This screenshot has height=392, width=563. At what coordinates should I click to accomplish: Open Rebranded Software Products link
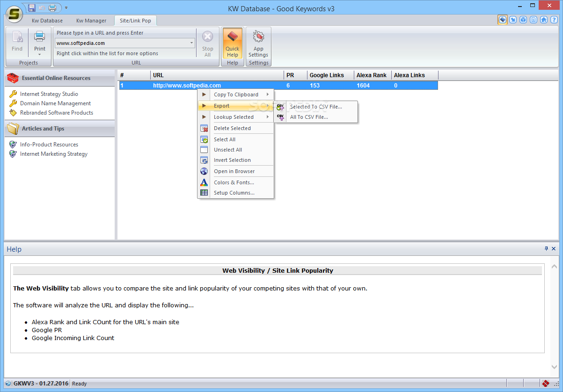[57, 113]
